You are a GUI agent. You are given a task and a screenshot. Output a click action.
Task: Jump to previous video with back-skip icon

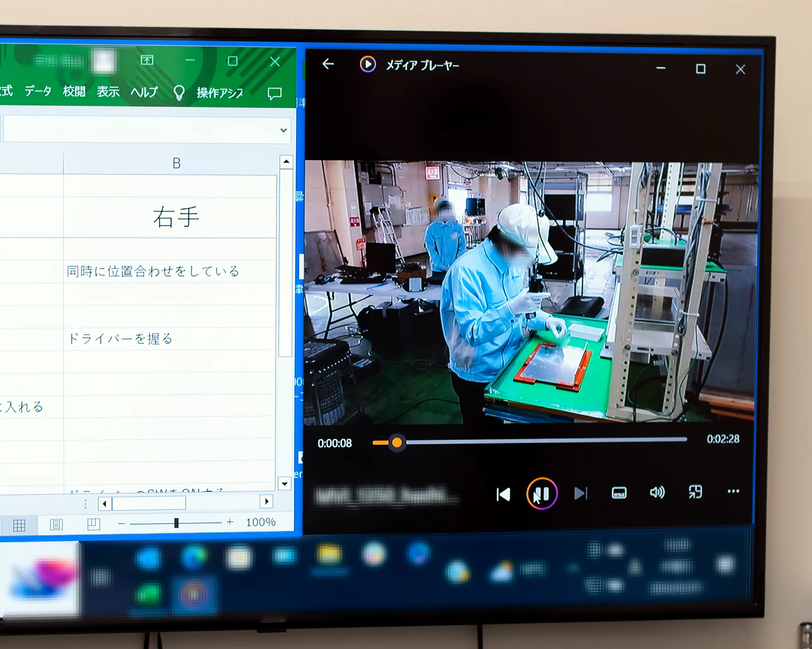click(x=503, y=494)
